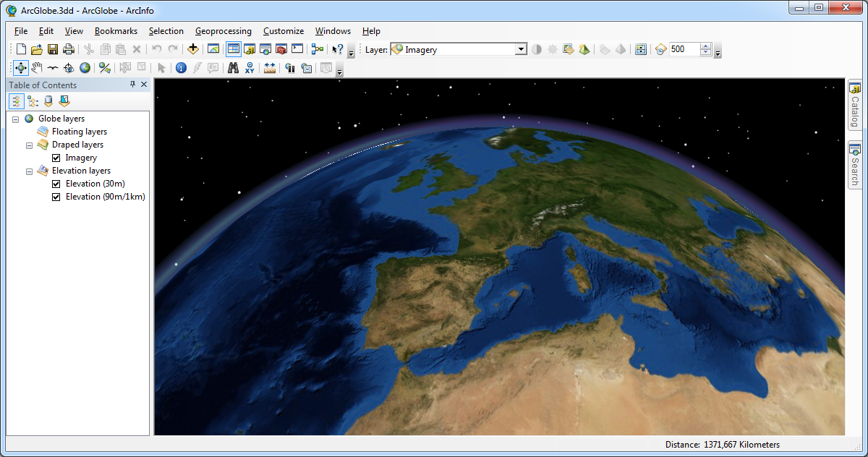Select the Fly tool

click(x=53, y=68)
